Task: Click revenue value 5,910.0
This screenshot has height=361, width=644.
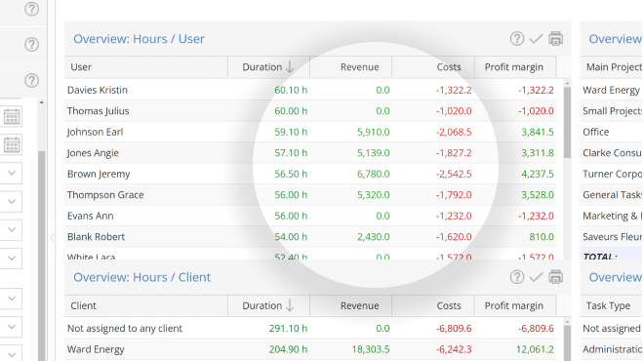Action: point(373,132)
